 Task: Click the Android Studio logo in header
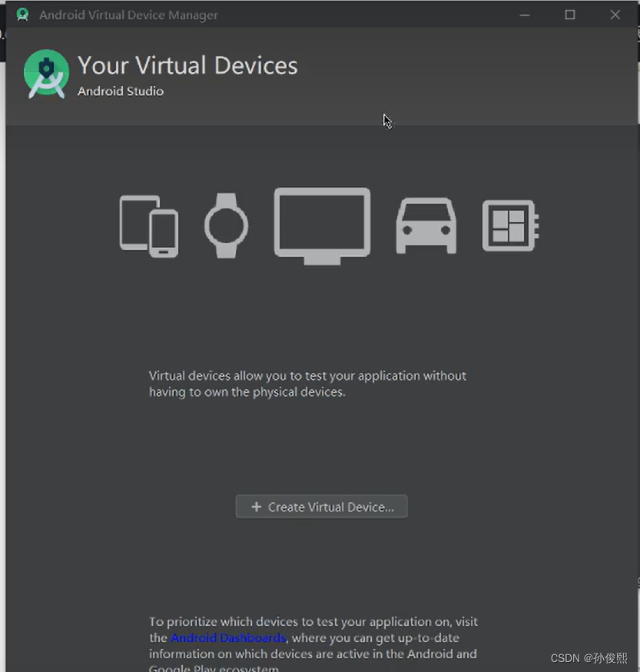(x=46, y=74)
